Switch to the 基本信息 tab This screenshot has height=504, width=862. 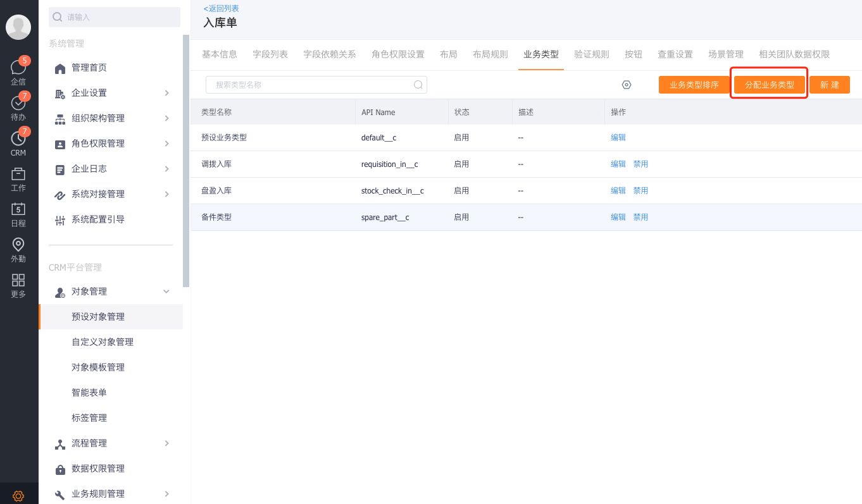220,54
